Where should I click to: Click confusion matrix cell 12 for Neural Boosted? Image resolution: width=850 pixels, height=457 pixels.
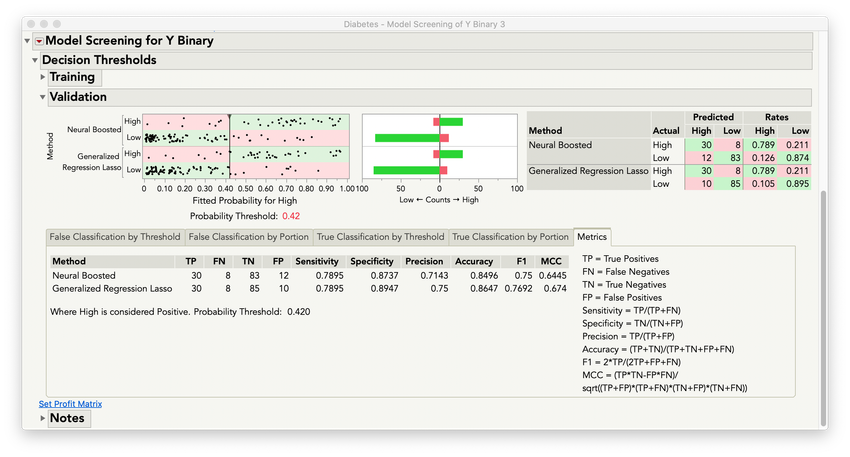[700, 158]
